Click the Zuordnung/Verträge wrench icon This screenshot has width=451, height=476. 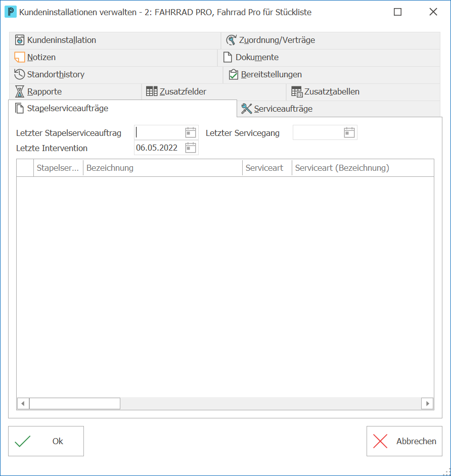(232, 40)
